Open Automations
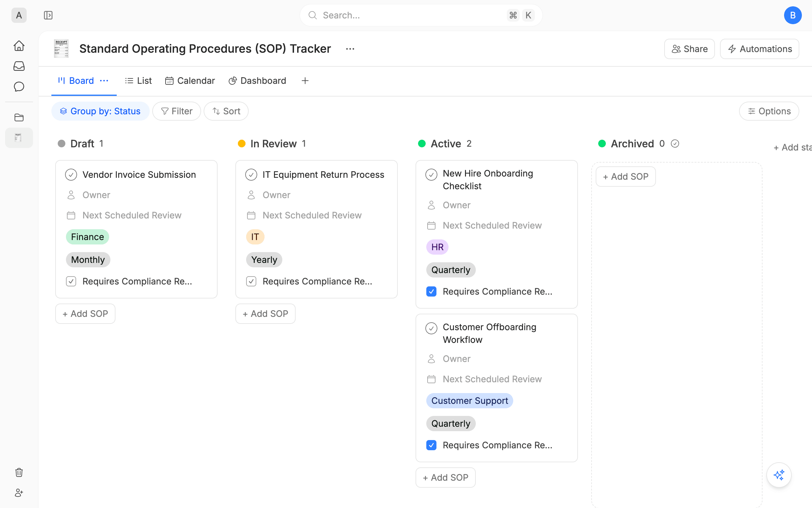The height and width of the screenshot is (508, 812). coord(759,49)
